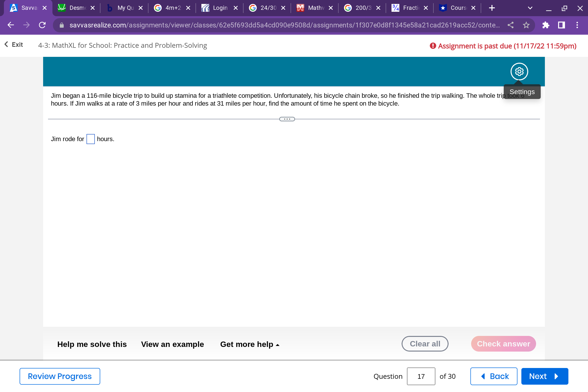The image size is (588, 392).
Task: Open the tab search dropdown arrow
Action: click(x=530, y=8)
